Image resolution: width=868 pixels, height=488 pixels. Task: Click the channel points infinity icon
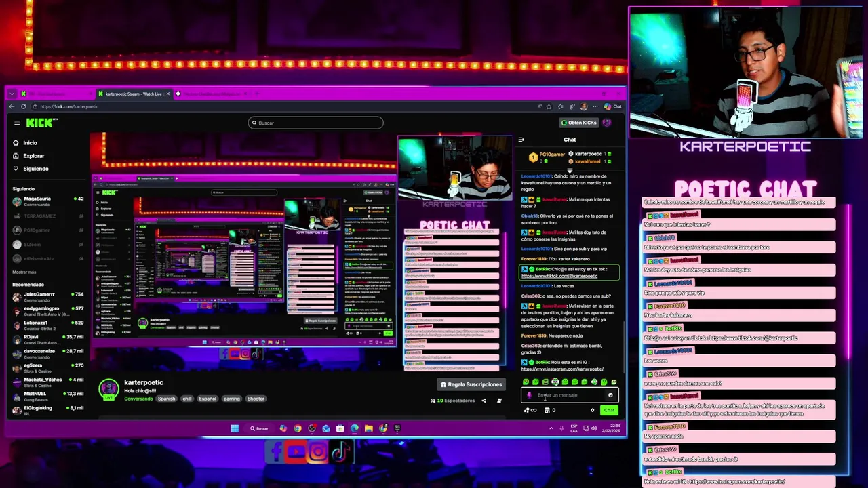(x=530, y=410)
